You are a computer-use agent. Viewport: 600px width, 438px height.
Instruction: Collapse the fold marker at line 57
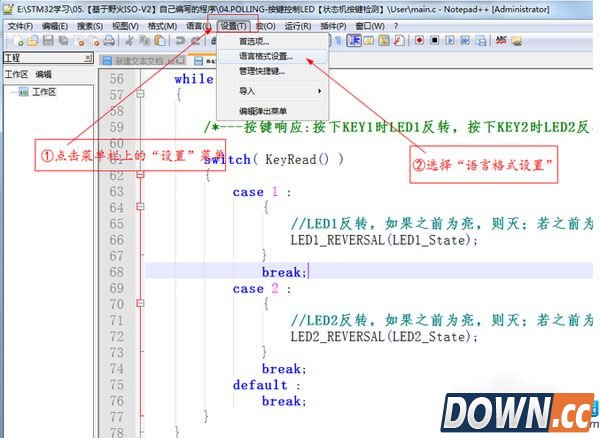(140, 94)
